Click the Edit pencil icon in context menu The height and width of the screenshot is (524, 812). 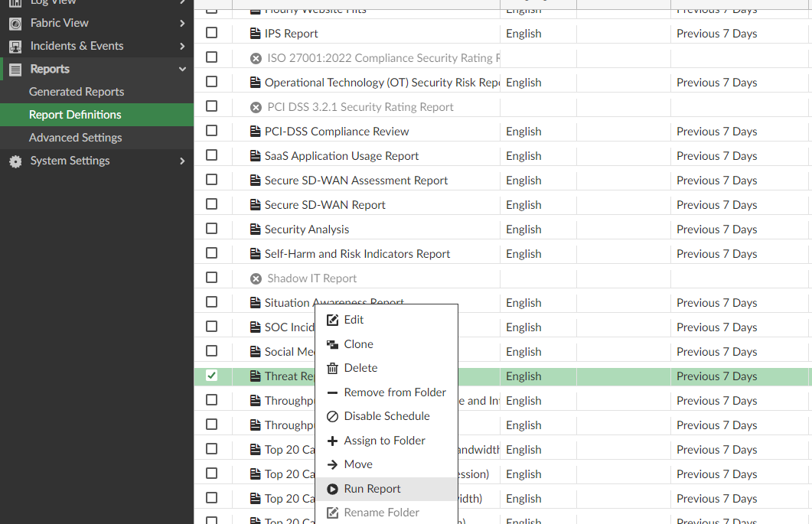tap(332, 321)
